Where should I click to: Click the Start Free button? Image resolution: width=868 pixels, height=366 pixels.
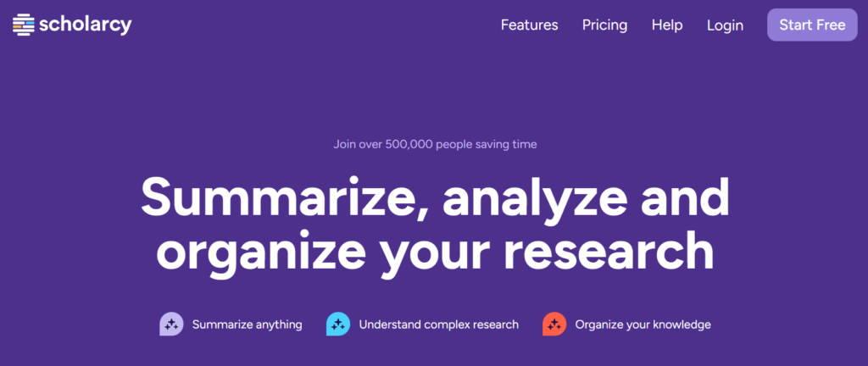click(812, 25)
